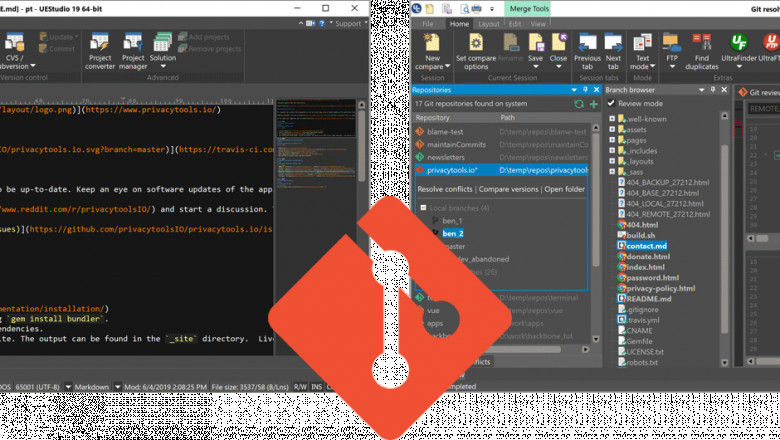
Task: Close the Repositories panel
Action: [x=596, y=89]
